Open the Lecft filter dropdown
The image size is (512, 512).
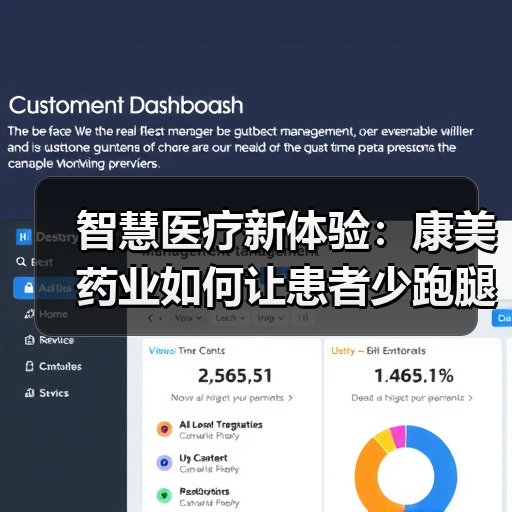[230, 318]
